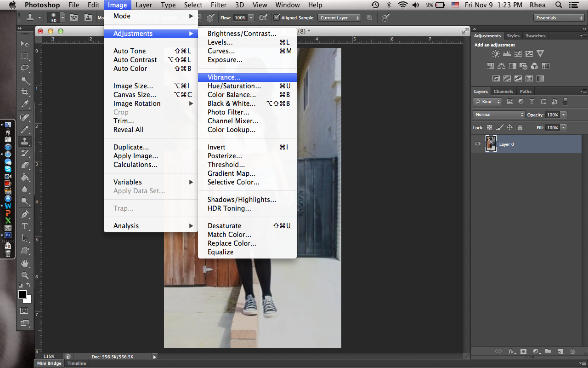The image size is (588, 368).
Task: Click the foreground color swatch
Action: (22, 294)
